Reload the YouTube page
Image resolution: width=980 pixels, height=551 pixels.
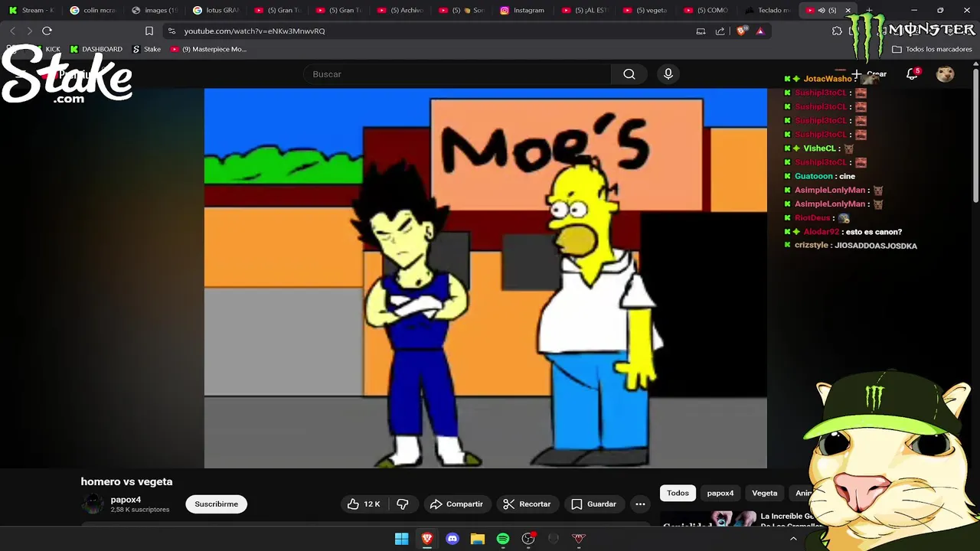point(47,31)
